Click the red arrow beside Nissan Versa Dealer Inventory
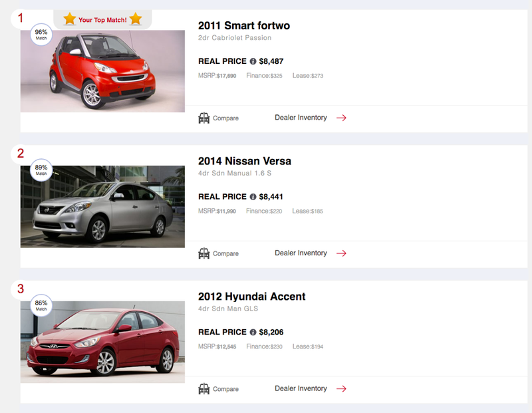 point(341,253)
